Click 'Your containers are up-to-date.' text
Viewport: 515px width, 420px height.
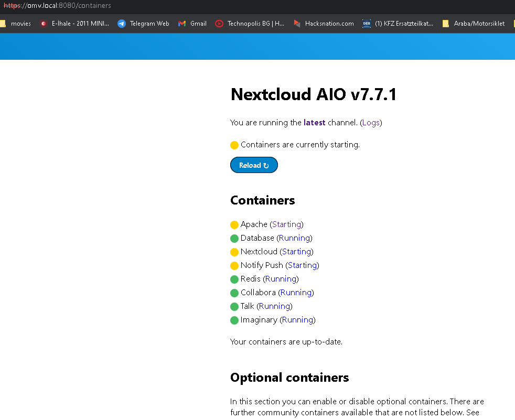tap(286, 342)
